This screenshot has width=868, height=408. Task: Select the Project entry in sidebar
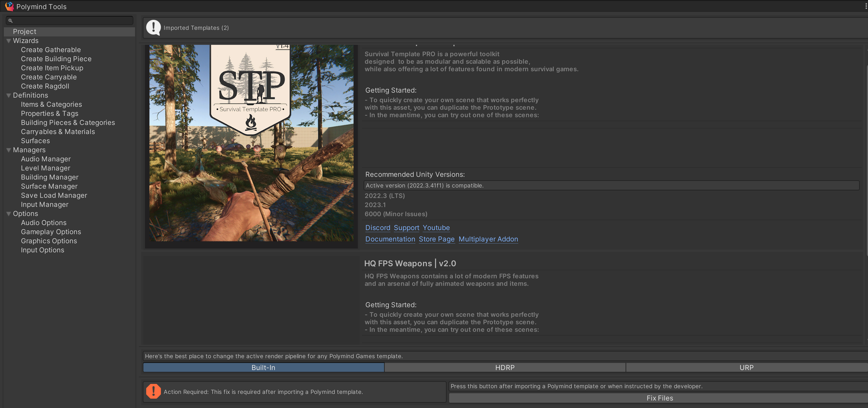(x=25, y=32)
